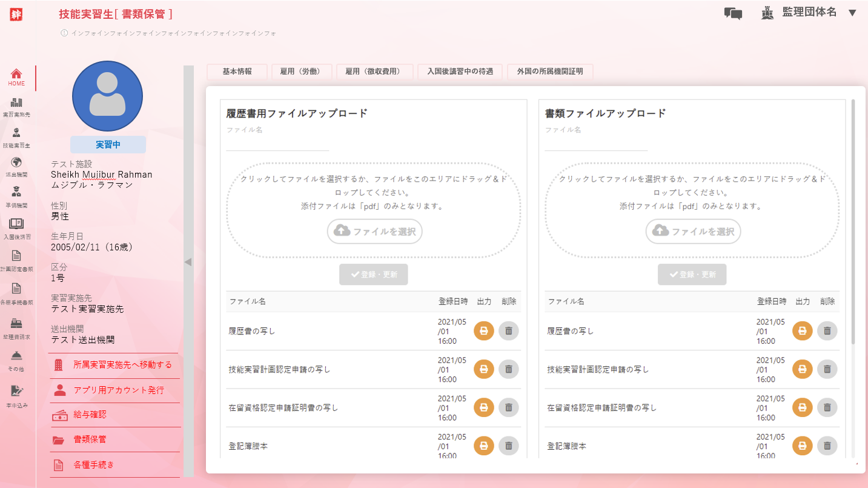Switch to the 基本情報 tab
Image resolution: width=868 pixels, height=488 pixels.
[237, 72]
